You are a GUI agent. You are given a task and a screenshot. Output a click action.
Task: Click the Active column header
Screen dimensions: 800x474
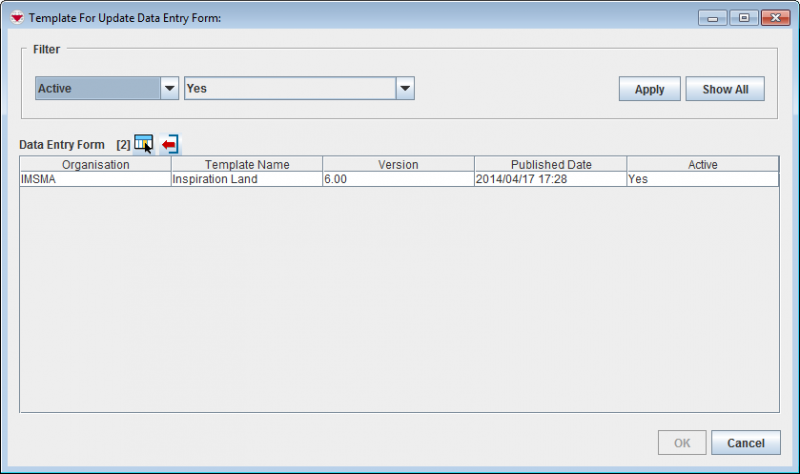point(702,164)
